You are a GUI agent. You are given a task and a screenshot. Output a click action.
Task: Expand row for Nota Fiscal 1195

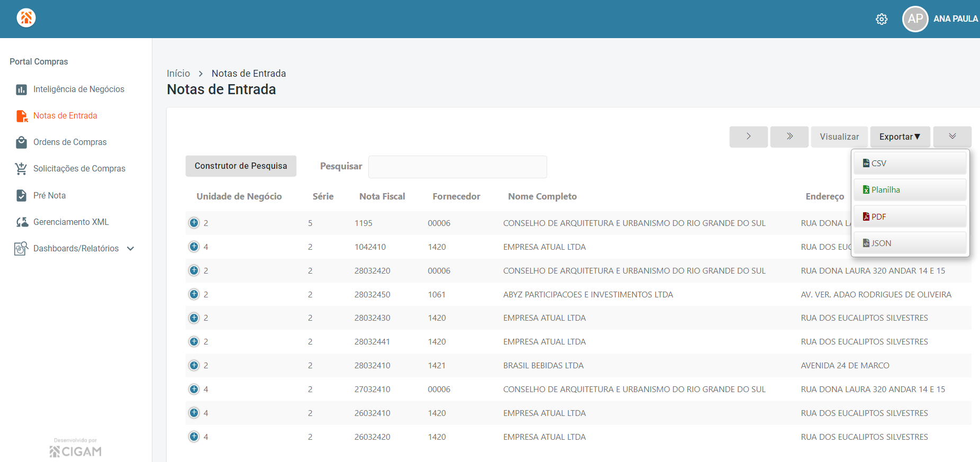[194, 223]
